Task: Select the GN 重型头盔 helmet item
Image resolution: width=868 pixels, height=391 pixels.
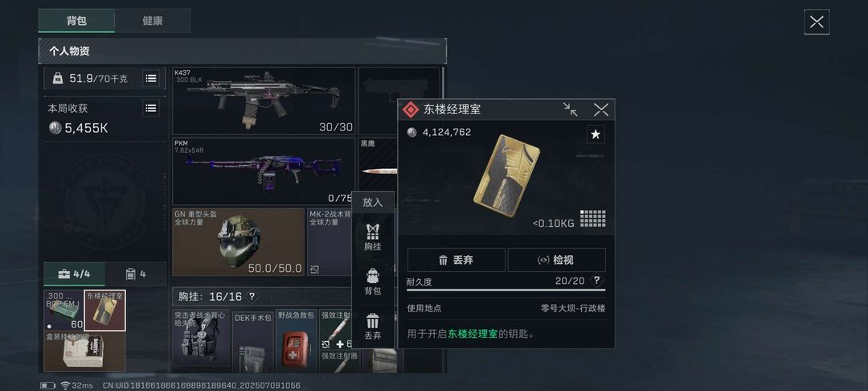Action: (239, 242)
